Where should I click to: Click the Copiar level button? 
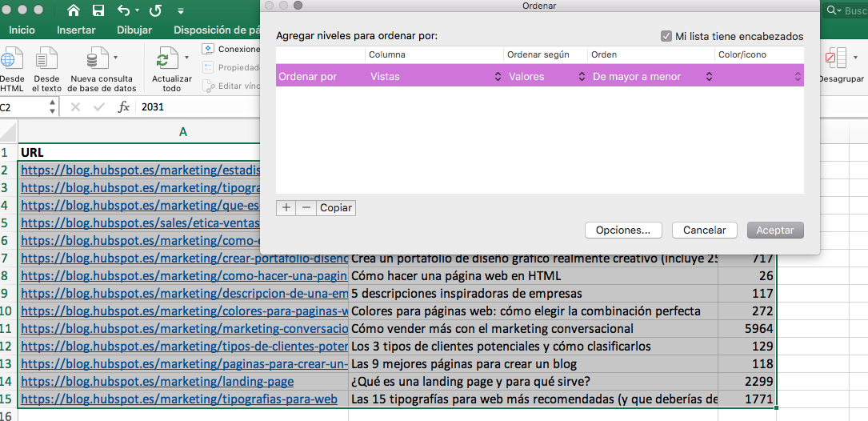click(336, 208)
